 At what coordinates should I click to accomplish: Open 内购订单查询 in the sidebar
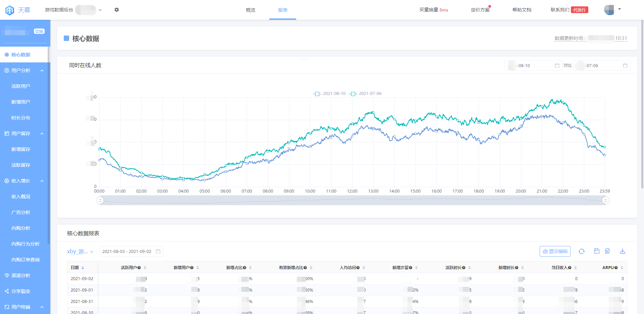point(25,260)
